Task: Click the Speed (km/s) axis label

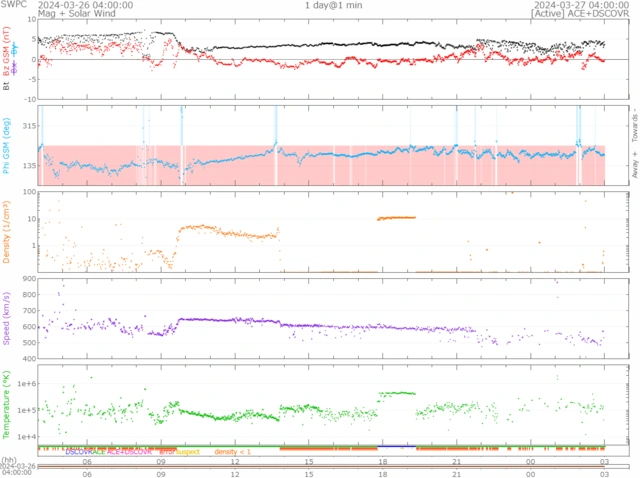Action: pos(6,319)
